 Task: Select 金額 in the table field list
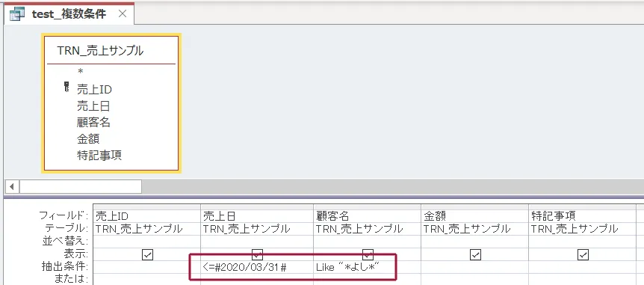(88, 139)
